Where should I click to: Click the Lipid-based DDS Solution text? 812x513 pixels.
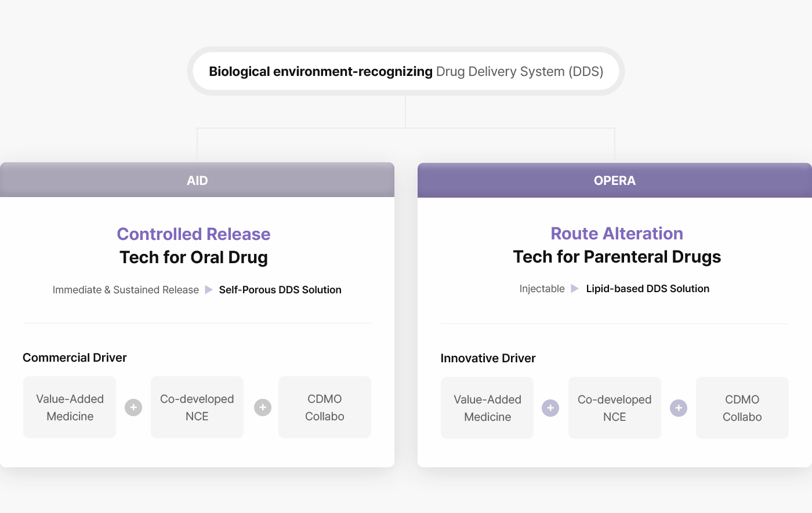(x=647, y=289)
